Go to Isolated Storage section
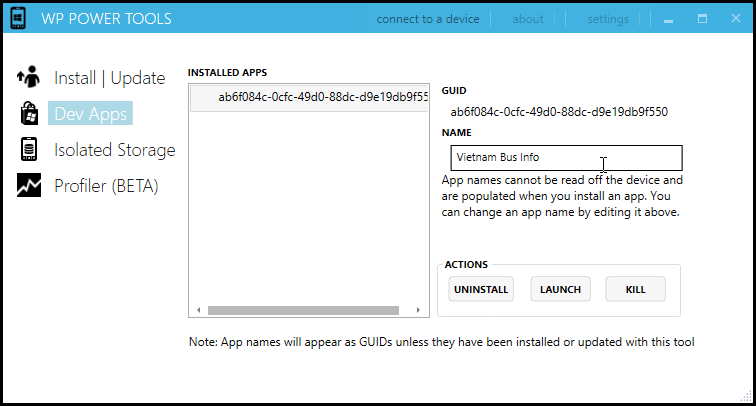The height and width of the screenshot is (406, 756). [114, 150]
